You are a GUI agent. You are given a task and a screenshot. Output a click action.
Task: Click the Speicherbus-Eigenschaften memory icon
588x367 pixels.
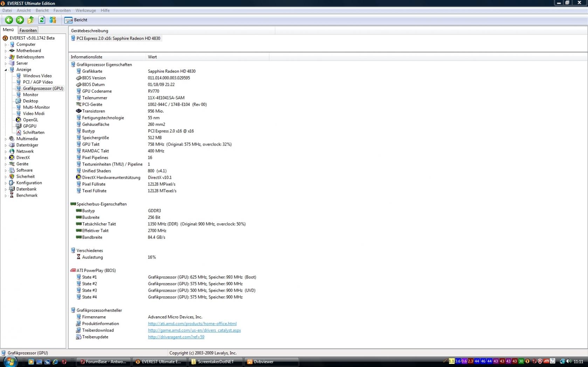tap(73, 204)
